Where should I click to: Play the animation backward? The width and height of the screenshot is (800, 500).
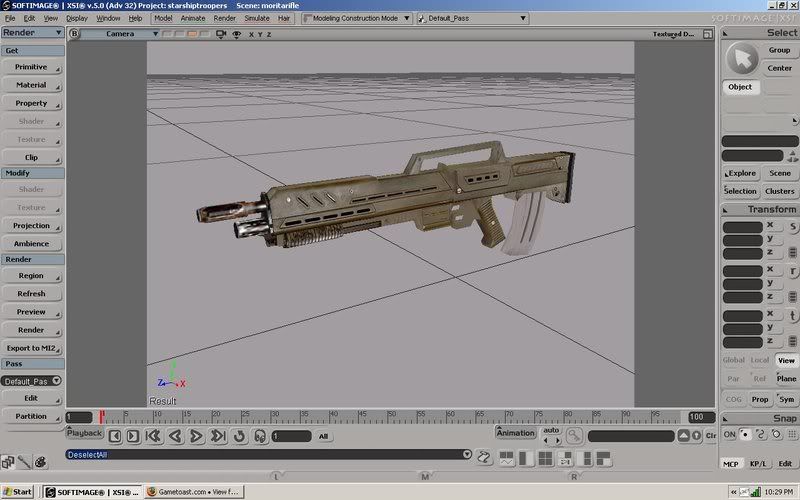pos(175,436)
